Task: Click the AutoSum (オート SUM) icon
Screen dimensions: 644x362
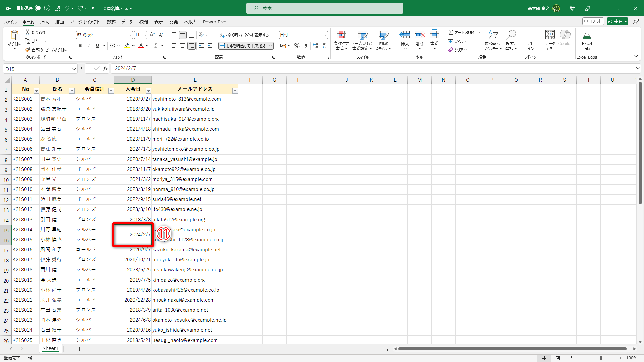Action: [x=451, y=32]
